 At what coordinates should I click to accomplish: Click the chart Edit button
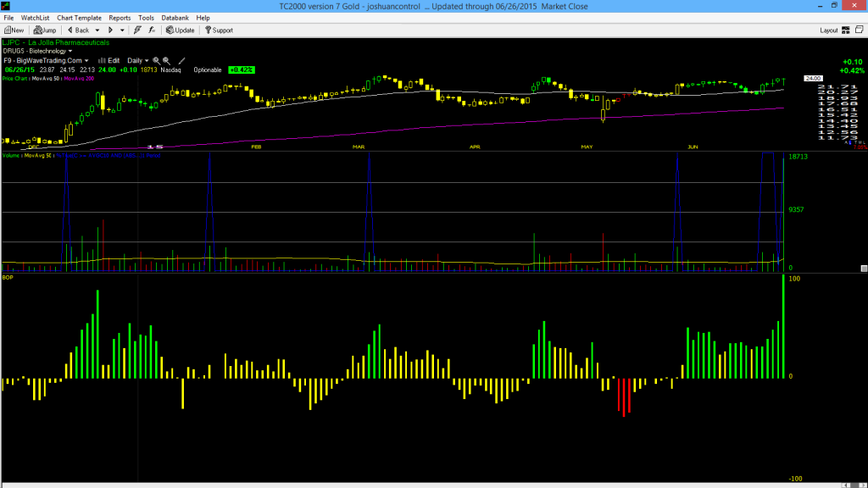(109, 60)
